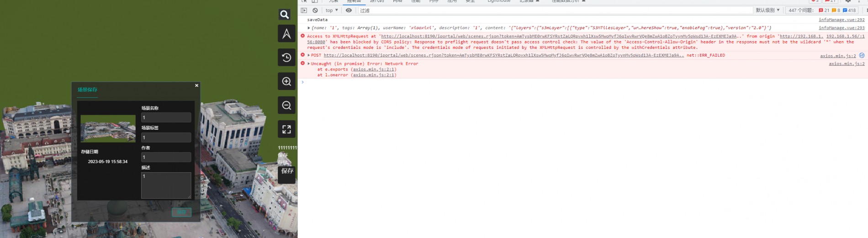This screenshot has height=238, width=868.
Task: Zoom out with the minus magnifier
Action: tap(286, 106)
